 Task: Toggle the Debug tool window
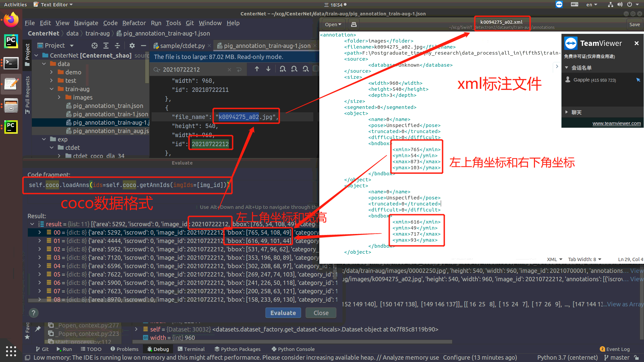[158, 349]
